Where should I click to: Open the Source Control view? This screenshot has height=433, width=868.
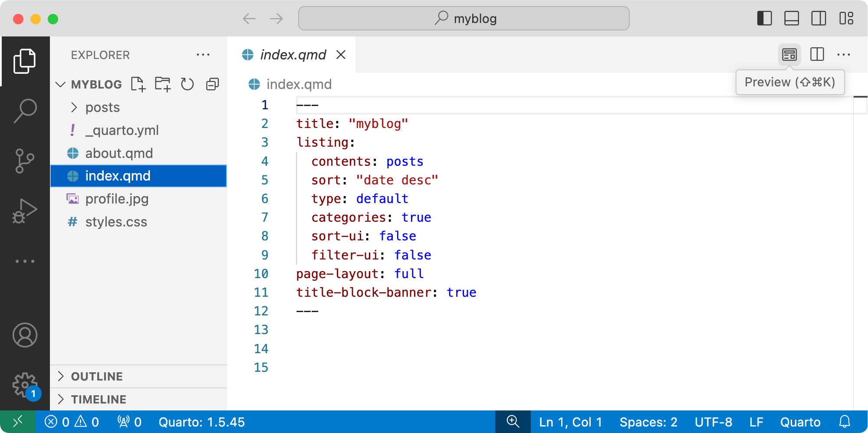point(25,161)
